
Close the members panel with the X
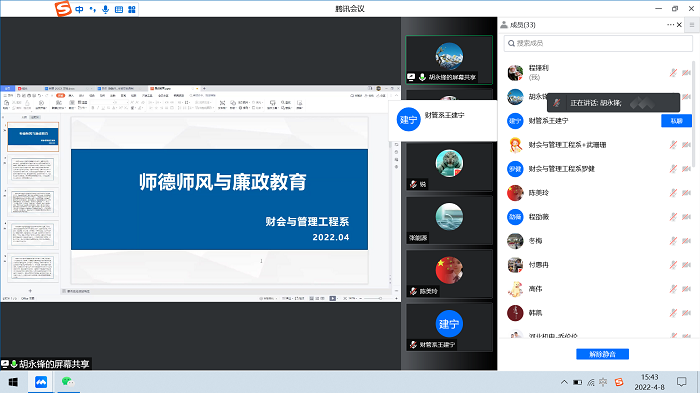679,25
